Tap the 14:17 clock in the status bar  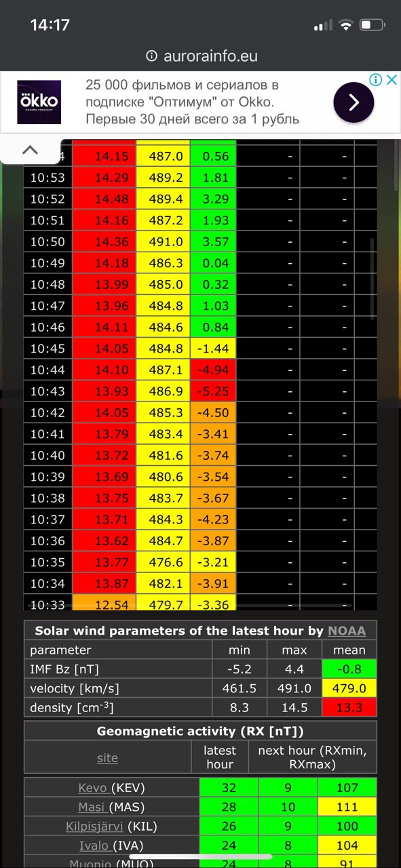[50, 25]
